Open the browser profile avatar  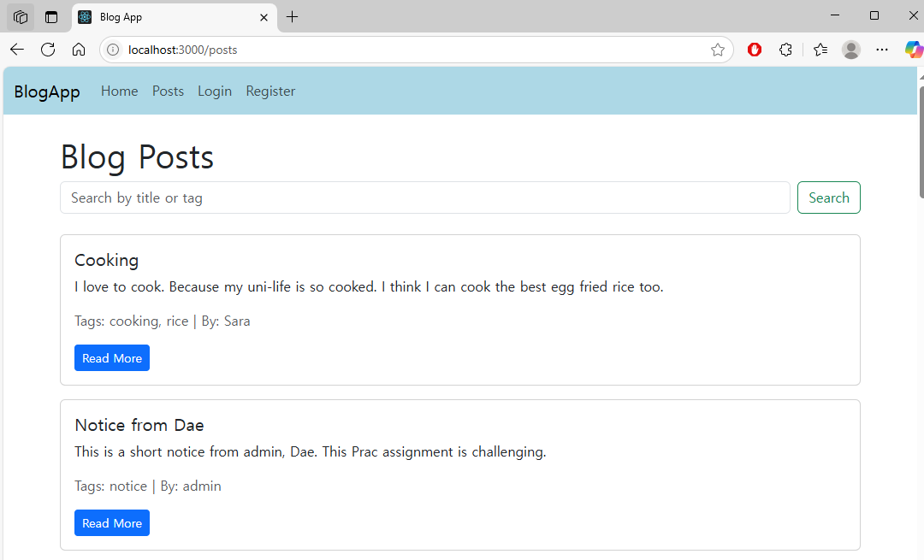pyautogui.click(x=851, y=50)
